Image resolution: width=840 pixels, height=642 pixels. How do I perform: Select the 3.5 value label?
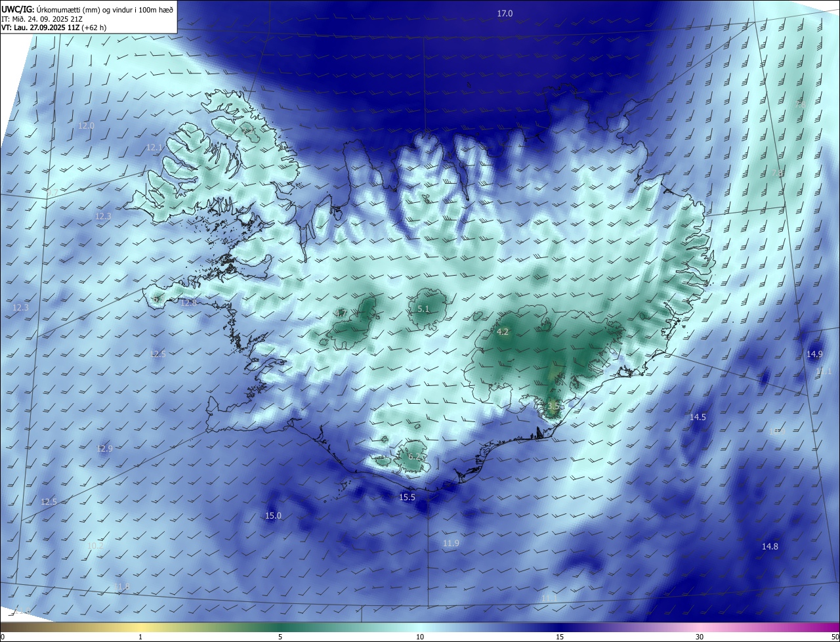tap(553, 406)
